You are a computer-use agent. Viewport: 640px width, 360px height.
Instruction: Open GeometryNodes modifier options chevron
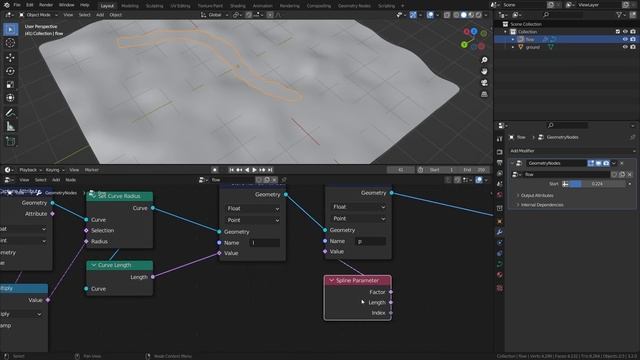coord(614,163)
